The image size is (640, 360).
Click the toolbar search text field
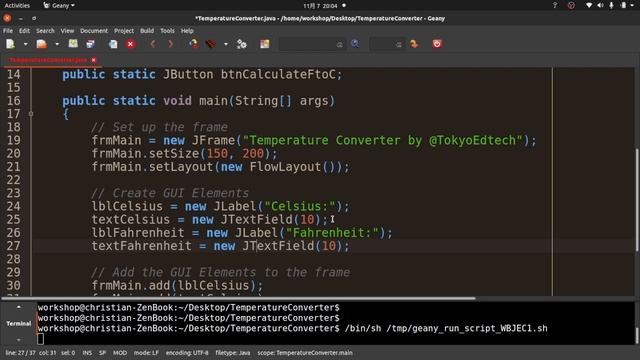coord(312,44)
